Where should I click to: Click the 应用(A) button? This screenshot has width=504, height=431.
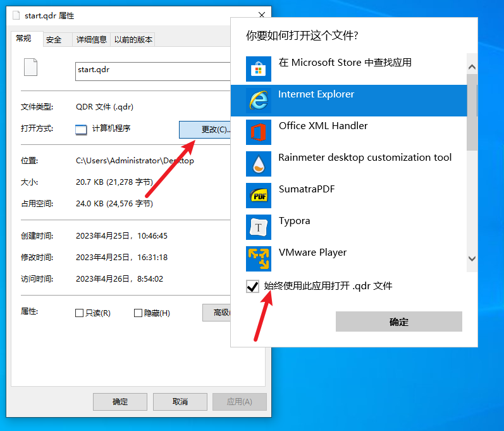pos(240,402)
